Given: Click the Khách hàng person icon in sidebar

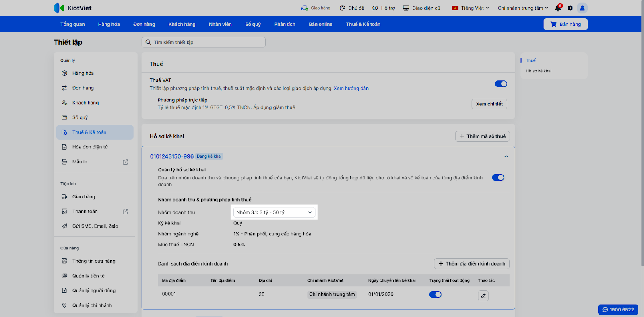Looking at the screenshot, I should pos(64,103).
